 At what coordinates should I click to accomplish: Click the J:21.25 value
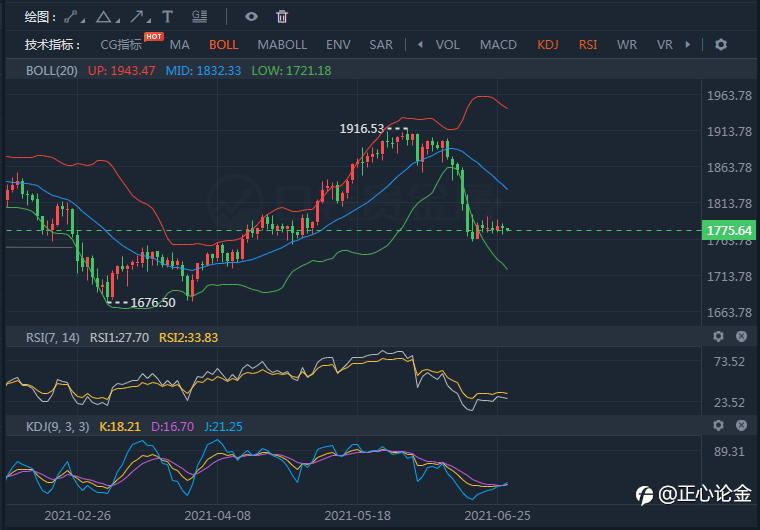(223, 427)
